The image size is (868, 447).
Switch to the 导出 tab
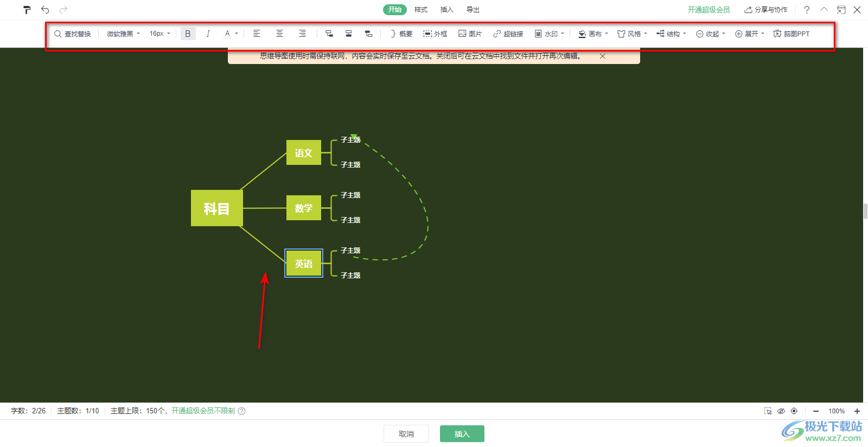(473, 10)
